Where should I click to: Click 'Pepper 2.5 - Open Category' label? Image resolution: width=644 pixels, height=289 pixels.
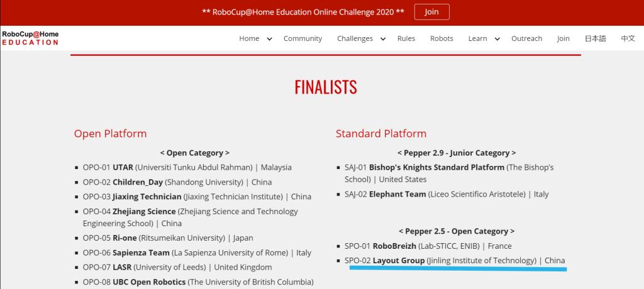(457, 231)
